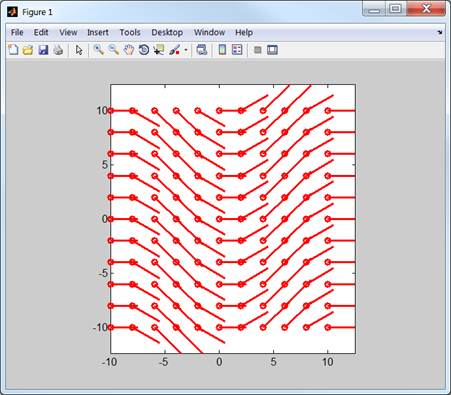This screenshot has height=395, width=451.
Task: Open the Insert menu
Action: 98,32
